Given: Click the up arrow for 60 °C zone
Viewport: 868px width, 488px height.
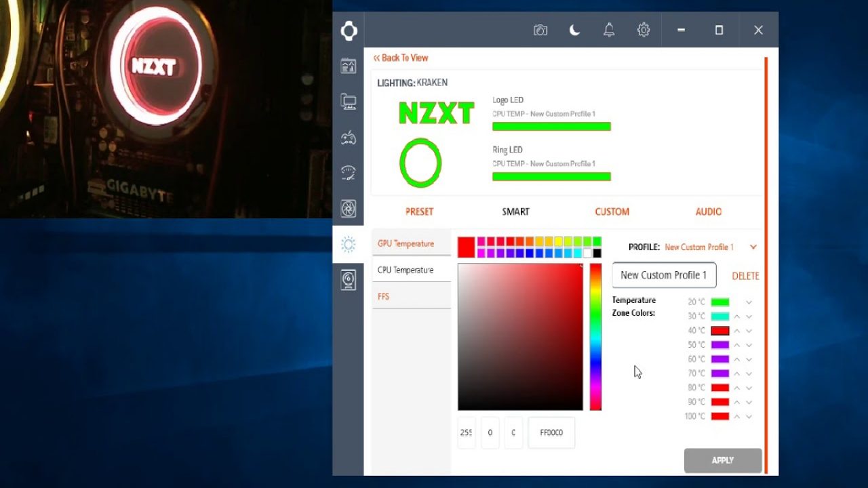Looking at the screenshot, I should tap(737, 359).
